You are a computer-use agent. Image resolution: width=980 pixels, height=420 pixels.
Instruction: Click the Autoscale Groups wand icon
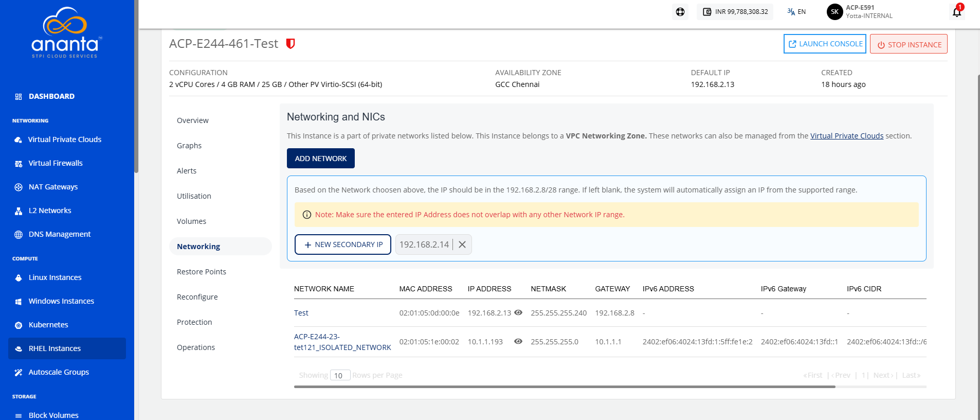(x=19, y=373)
